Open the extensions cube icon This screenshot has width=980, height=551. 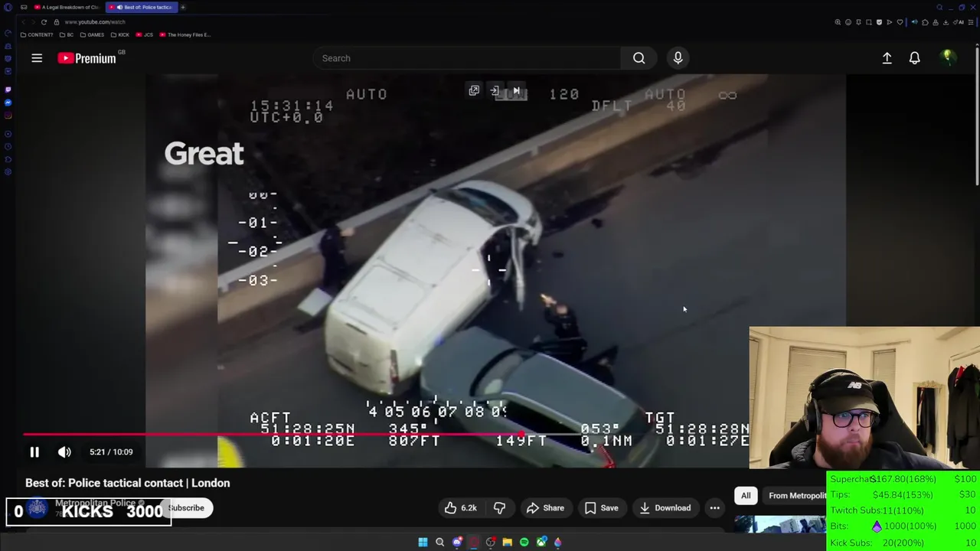925,22
